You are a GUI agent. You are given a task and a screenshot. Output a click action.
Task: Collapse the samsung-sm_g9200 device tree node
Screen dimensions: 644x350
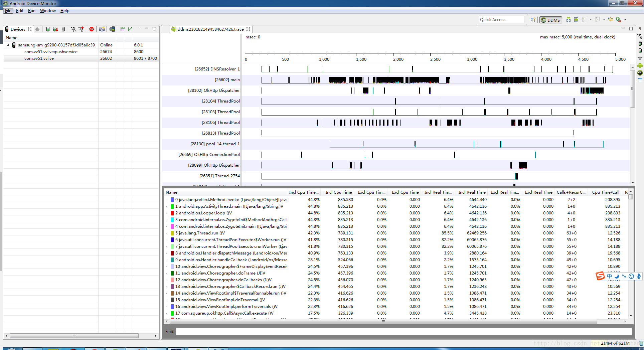click(8, 45)
